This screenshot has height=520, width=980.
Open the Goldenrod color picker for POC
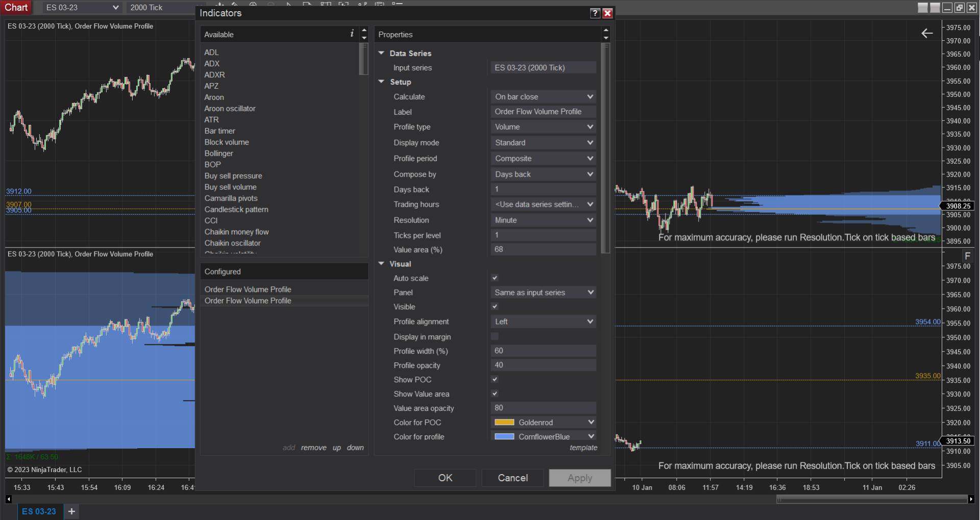543,423
